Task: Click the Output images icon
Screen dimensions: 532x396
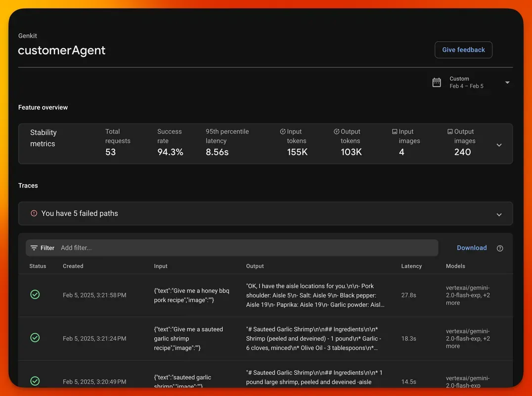Action: 450,132
